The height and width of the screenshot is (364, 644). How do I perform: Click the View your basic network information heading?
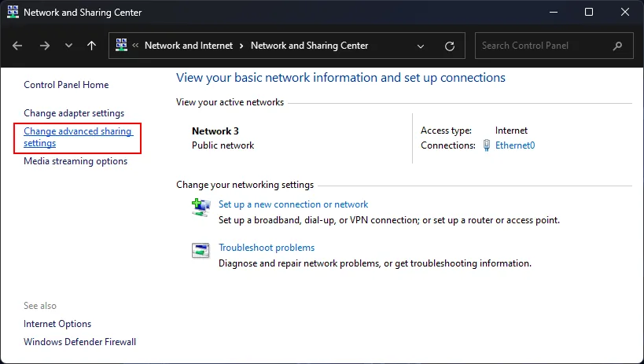click(341, 78)
